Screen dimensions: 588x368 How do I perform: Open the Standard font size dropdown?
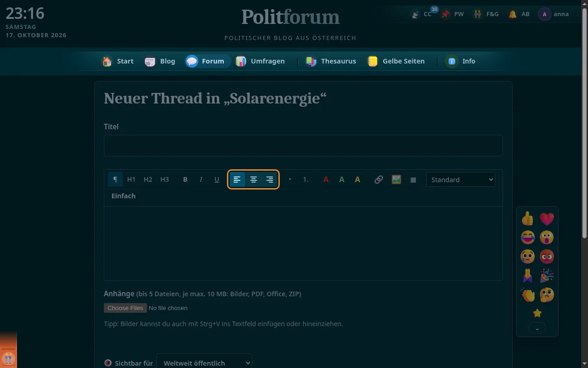461,179
